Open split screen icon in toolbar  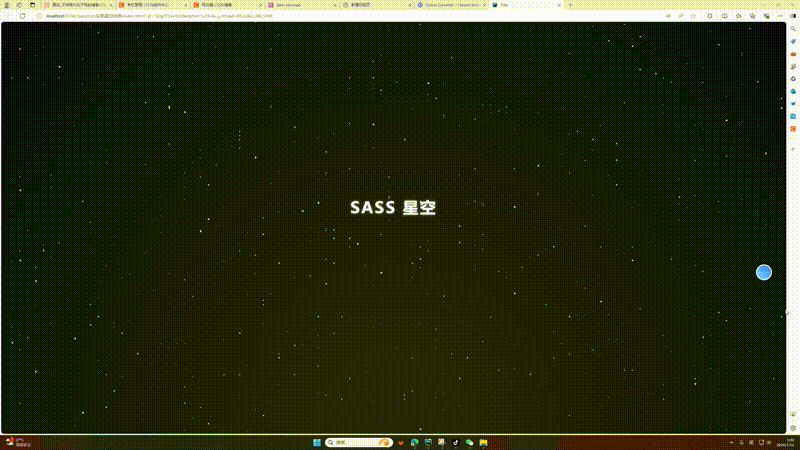724,16
